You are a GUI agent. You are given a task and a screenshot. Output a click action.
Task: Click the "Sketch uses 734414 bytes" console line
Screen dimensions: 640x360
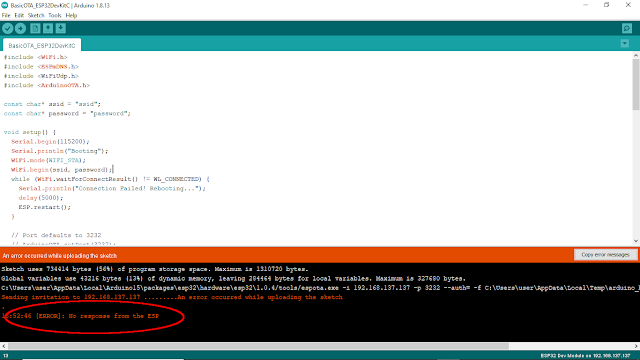pos(155,269)
